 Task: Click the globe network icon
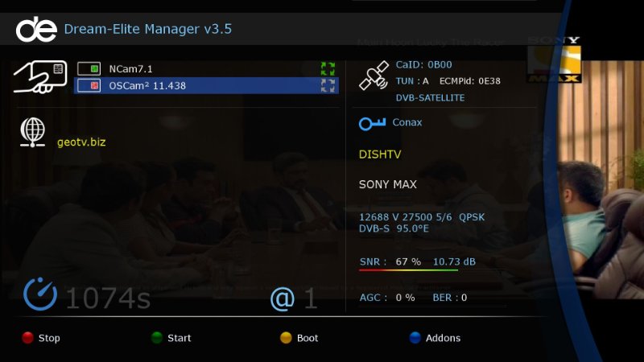coord(32,133)
